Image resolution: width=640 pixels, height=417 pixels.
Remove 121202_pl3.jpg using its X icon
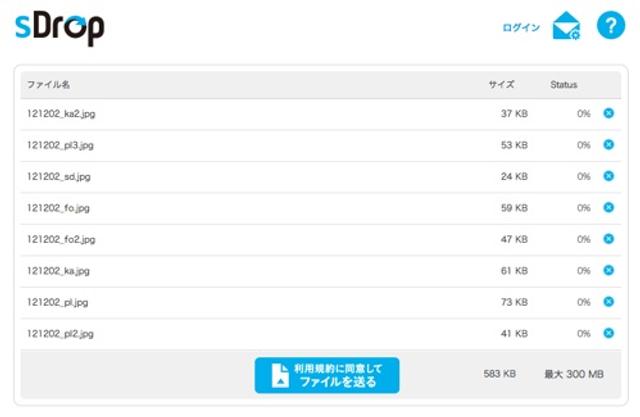tap(608, 145)
